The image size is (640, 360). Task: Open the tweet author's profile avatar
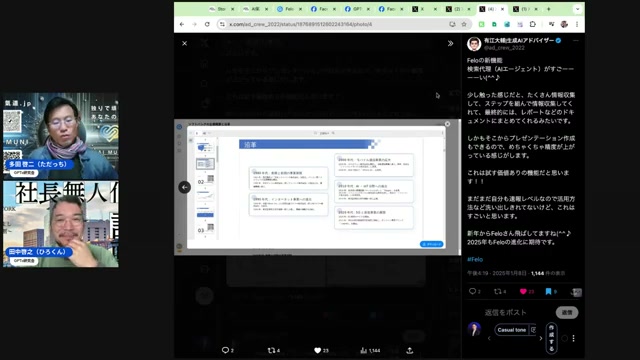pos(474,44)
